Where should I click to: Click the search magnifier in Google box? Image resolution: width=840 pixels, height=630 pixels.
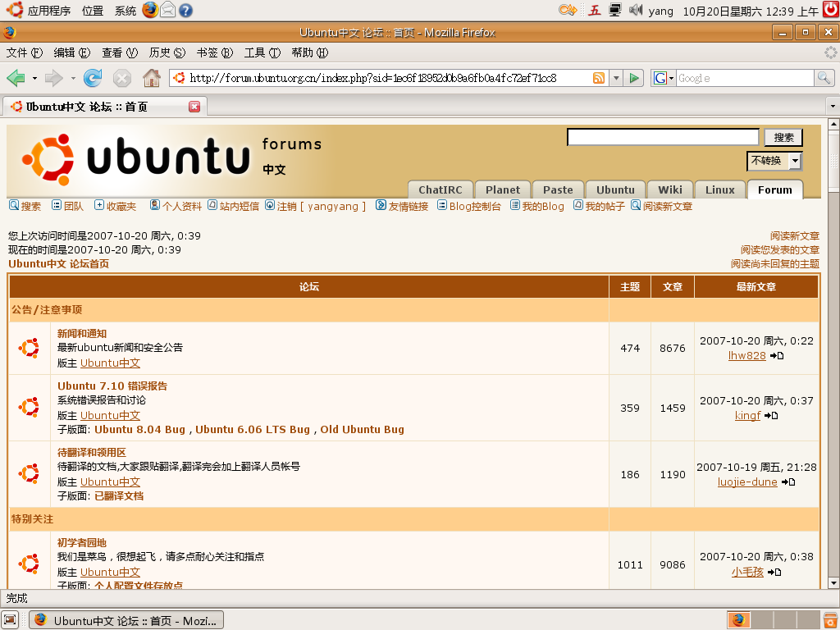pos(824,78)
